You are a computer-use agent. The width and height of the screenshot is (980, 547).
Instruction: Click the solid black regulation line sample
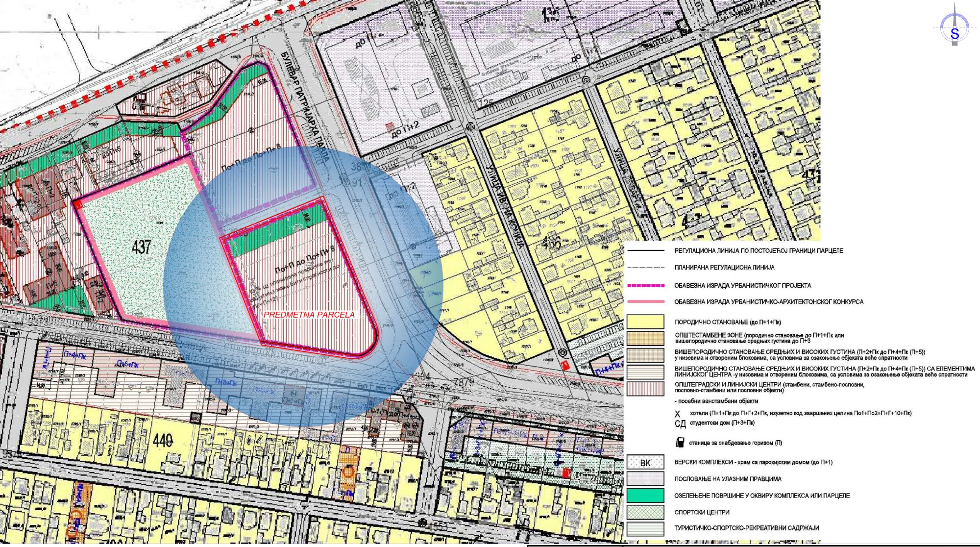click(x=646, y=251)
